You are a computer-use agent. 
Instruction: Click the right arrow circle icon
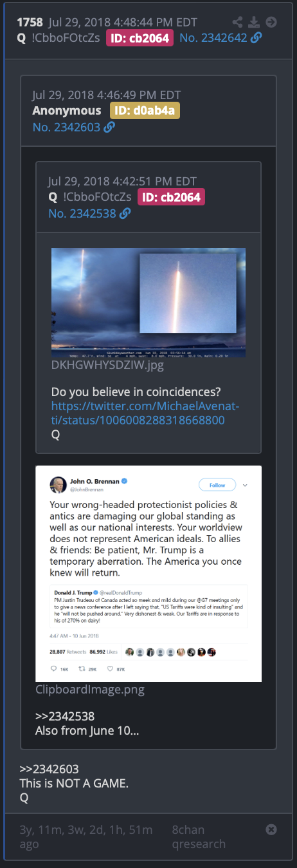point(271,22)
